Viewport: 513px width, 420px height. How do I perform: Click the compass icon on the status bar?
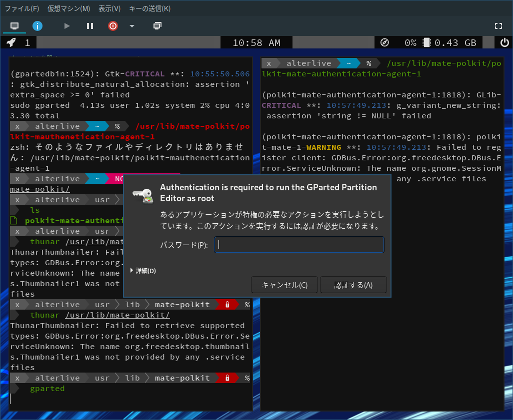click(x=384, y=42)
